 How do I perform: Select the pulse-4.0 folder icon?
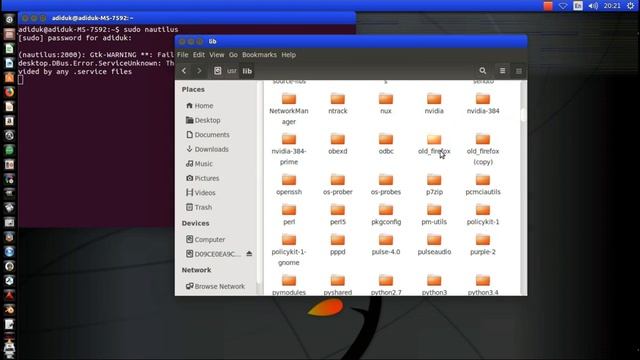tap(386, 240)
